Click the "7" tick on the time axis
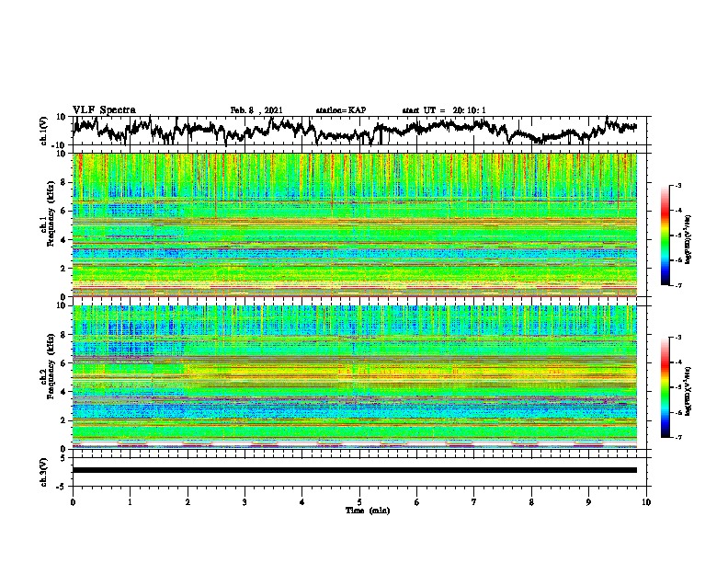The height and width of the screenshot is (563, 728). pyautogui.click(x=474, y=502)
